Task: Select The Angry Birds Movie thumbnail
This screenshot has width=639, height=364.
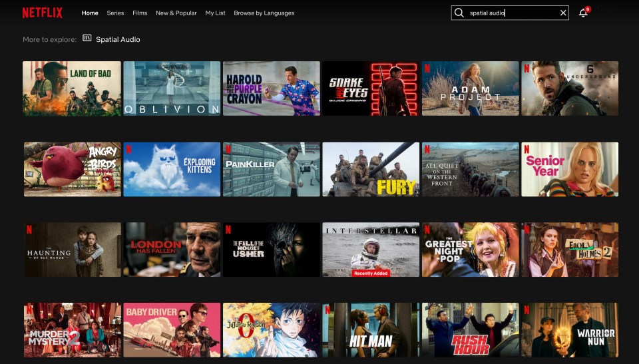Action: pos(72,169)
